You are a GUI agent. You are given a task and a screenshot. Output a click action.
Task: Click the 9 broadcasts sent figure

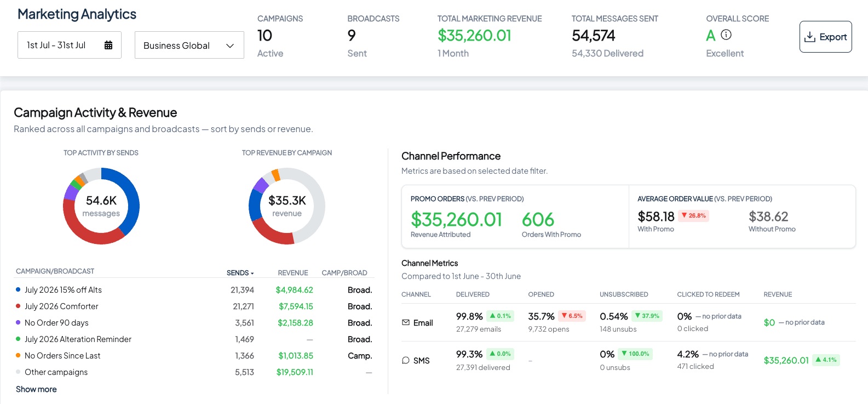click(x=352, y=36)
